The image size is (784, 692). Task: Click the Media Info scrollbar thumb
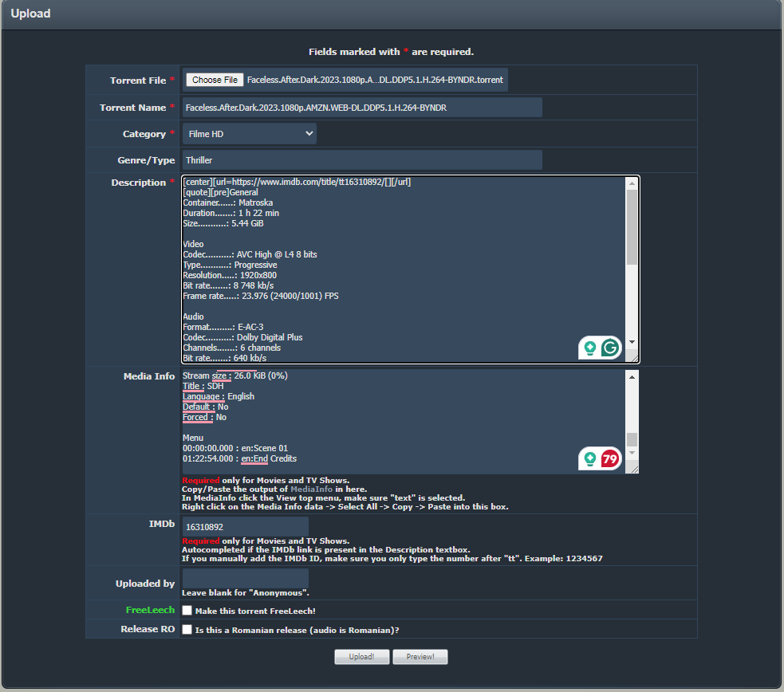632,439
